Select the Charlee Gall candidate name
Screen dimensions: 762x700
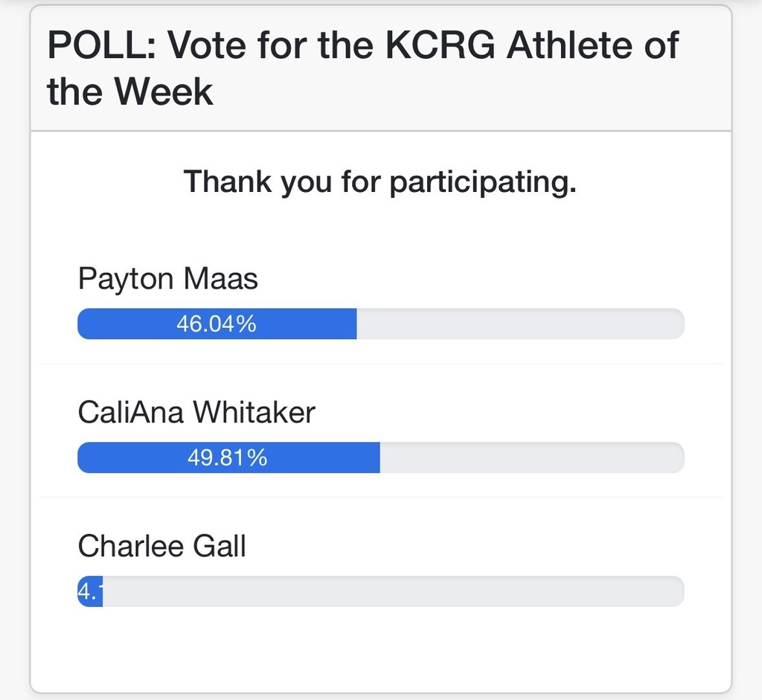pyautogui.click(x=161, y=545)
